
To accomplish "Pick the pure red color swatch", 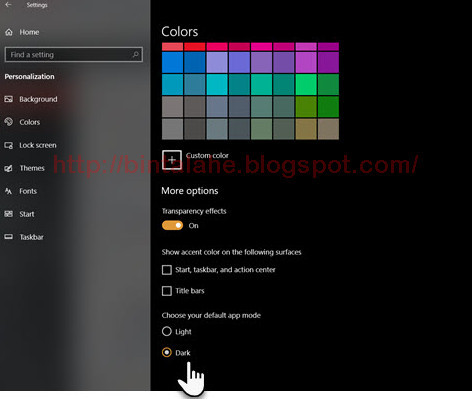I will (195, 47).
